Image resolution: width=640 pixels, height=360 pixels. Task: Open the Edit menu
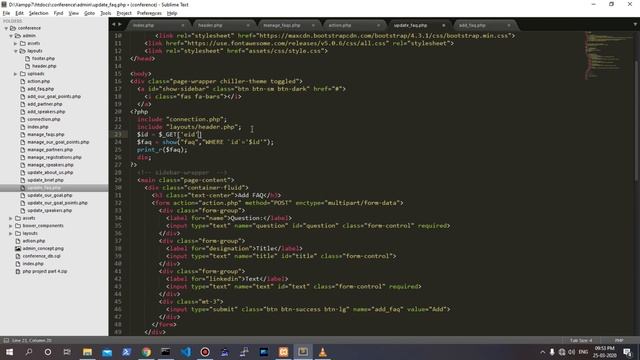(19, 13)
